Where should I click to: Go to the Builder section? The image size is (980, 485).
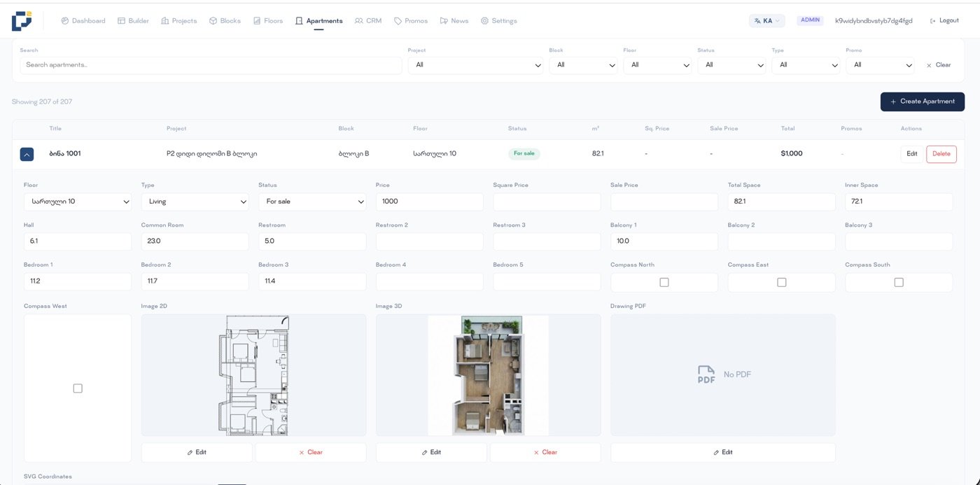click(133, 21)
